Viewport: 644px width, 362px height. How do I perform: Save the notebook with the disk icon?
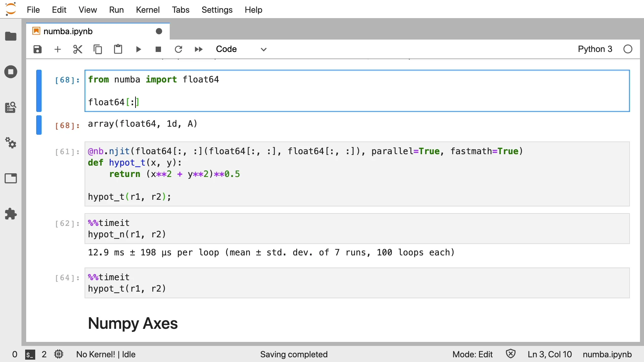coord(37,49)
